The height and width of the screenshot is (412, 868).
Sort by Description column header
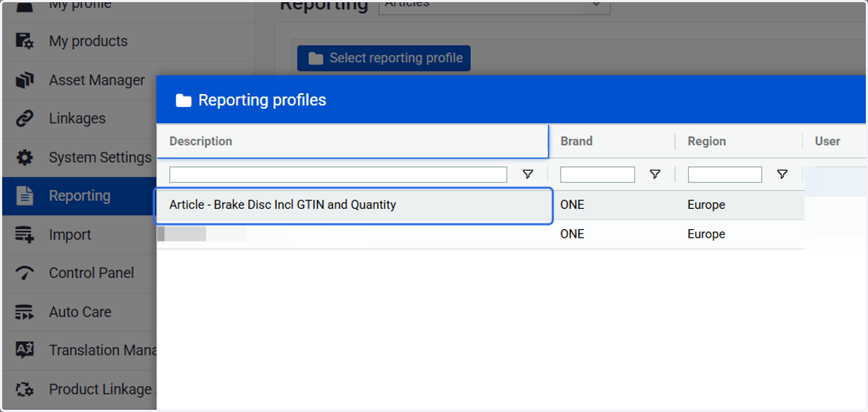(x=353, y=141)
